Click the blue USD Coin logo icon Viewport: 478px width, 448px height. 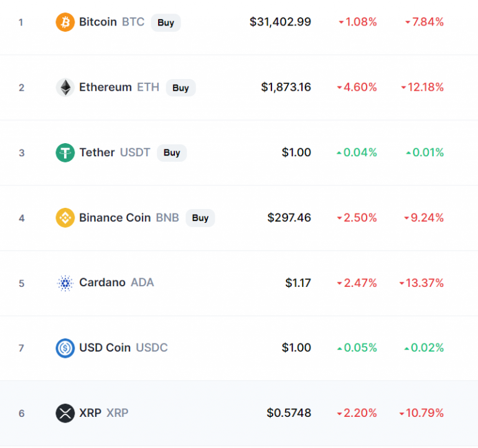pos(65,348)
